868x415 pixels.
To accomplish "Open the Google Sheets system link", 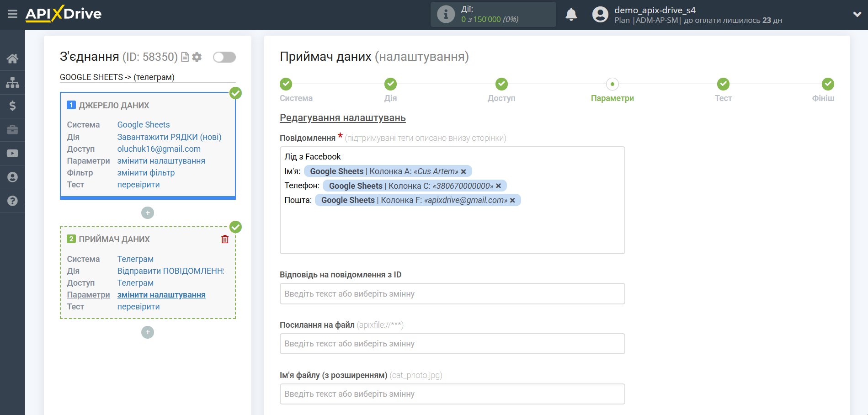I will point(144,125).
